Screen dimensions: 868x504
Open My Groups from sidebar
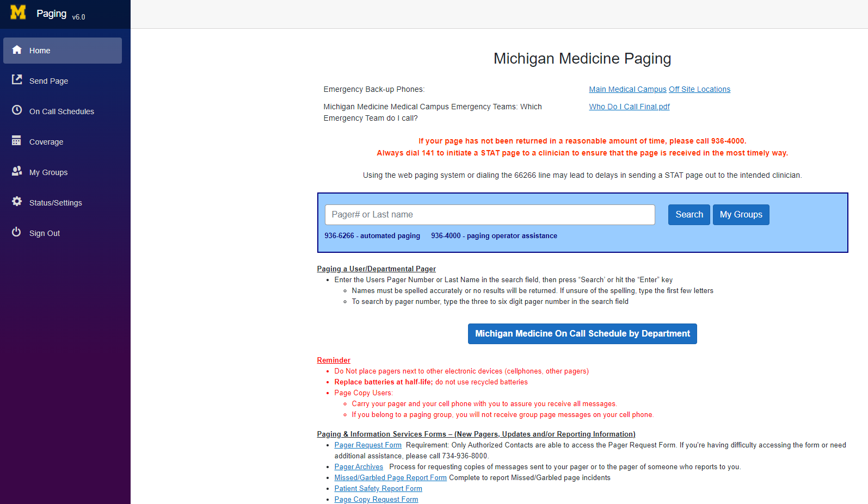point(63,172)
